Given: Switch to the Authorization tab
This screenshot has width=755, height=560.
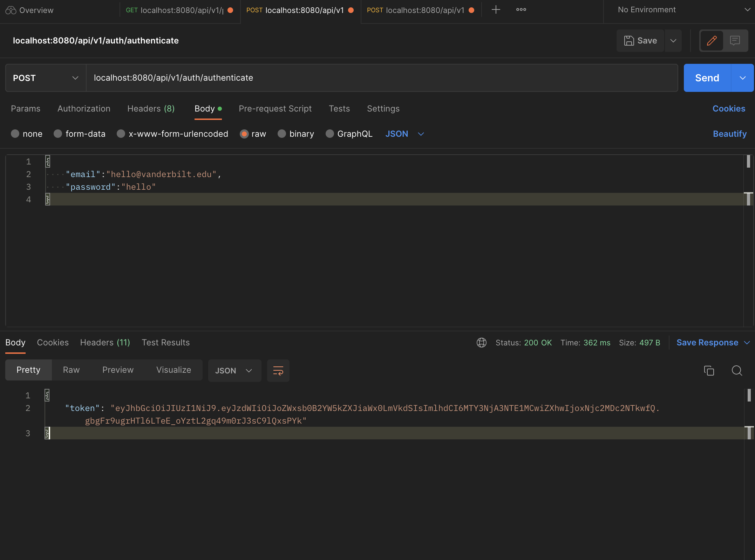Looking at the screenshot, I should tap(83, 109).
